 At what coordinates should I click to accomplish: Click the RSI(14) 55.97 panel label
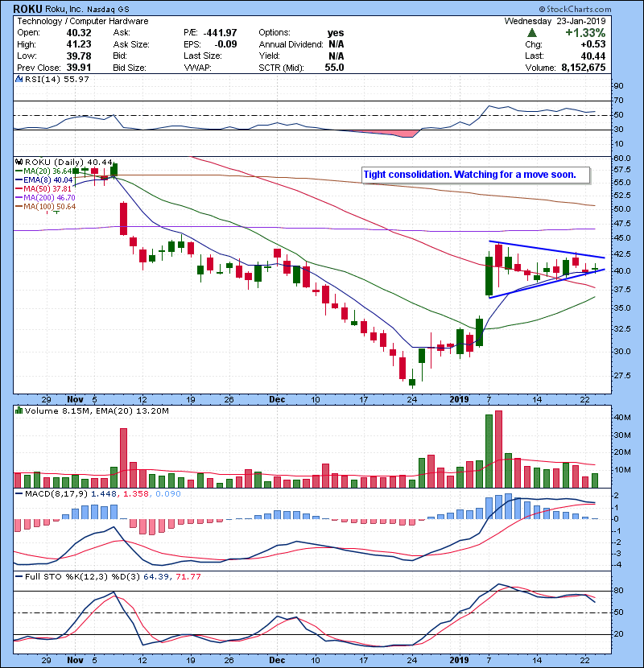(x=57, y=79)
